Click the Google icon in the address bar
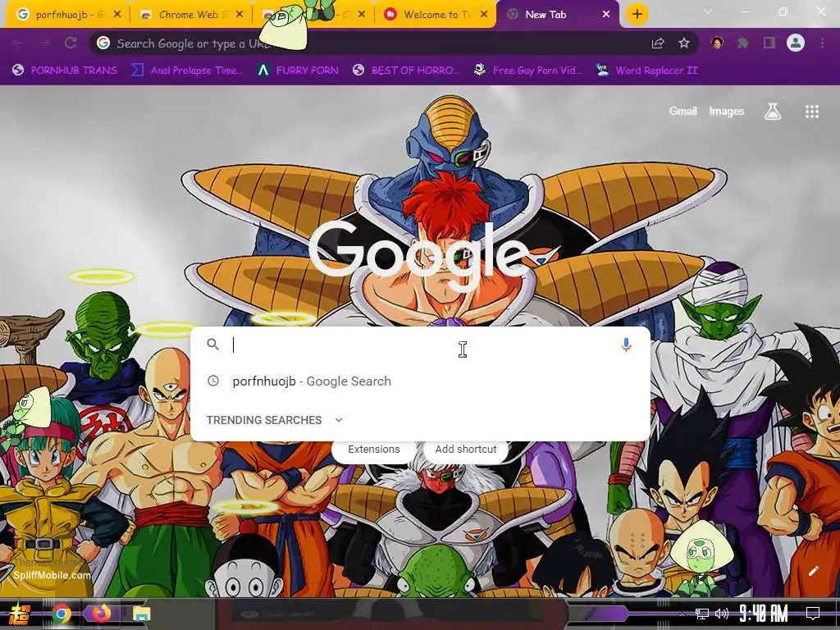Viewport: 840px width, 630px height. tap(103, 43)
